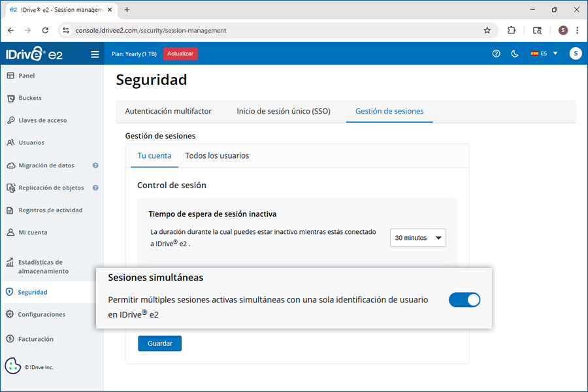Select Gestión de sesiones tab

(389, 111)
